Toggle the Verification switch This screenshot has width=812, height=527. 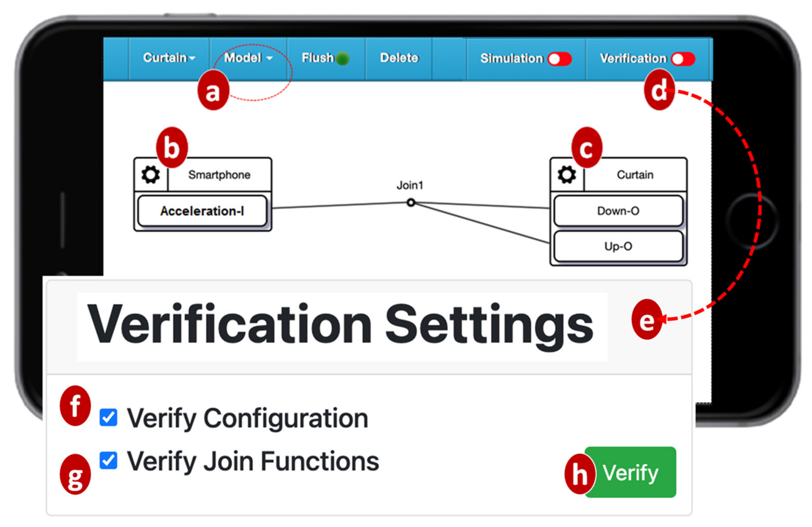[683, 59]
